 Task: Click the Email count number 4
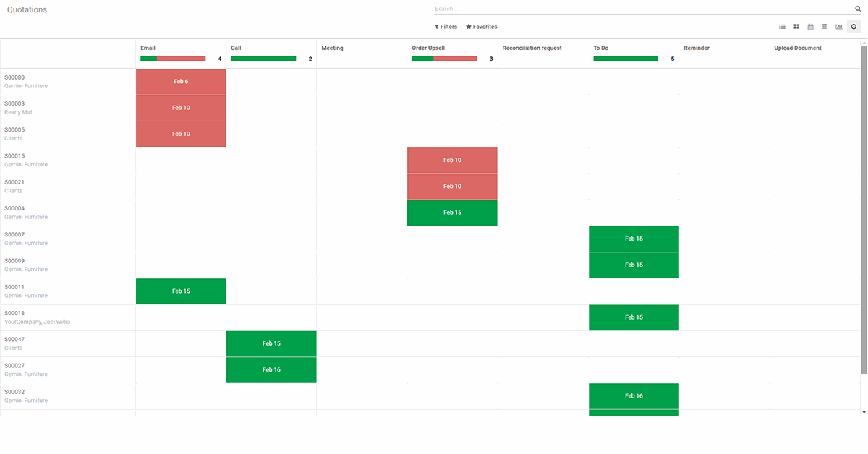pos(220,59)
